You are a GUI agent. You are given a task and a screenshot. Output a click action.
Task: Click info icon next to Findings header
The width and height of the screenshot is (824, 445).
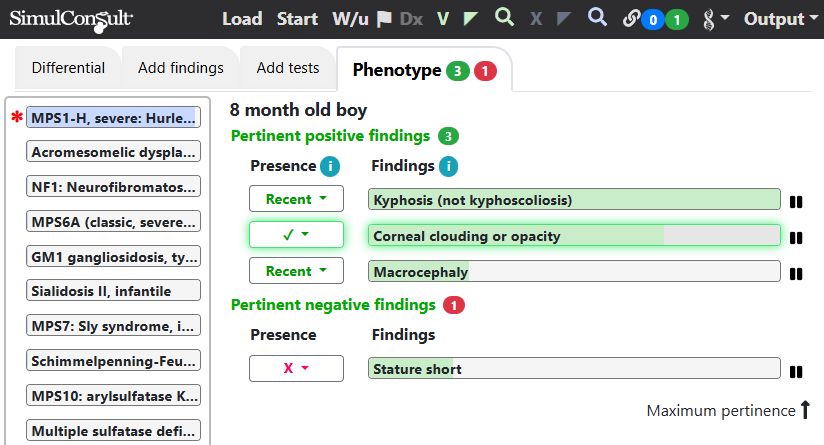pos(448,166)
